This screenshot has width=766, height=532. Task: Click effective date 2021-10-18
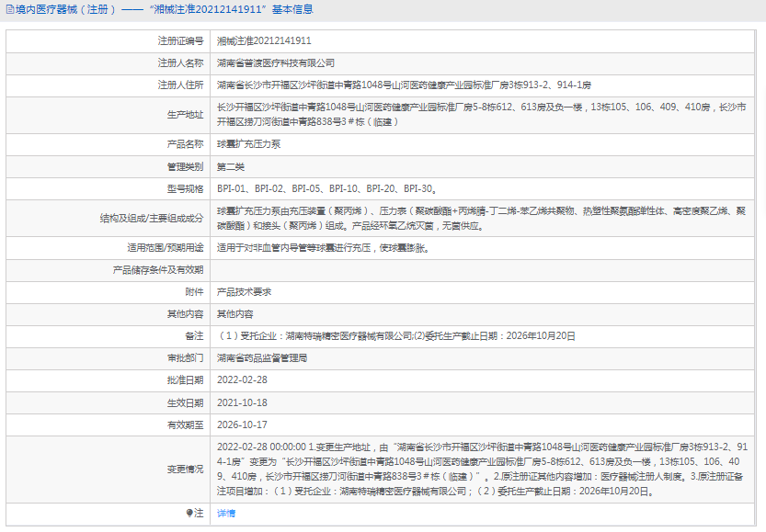242,402
